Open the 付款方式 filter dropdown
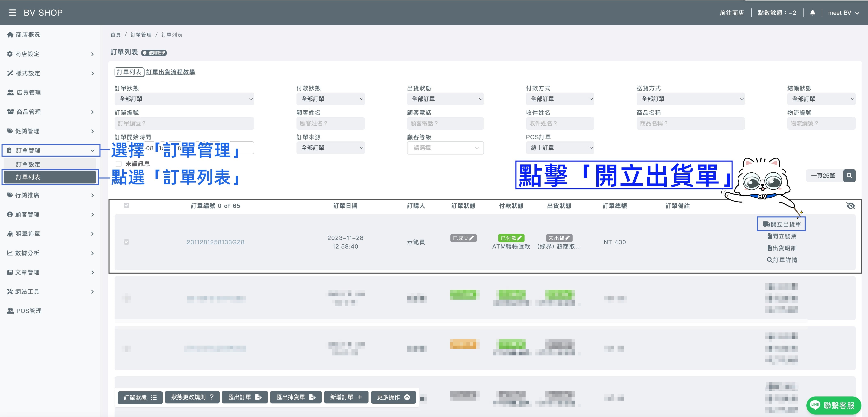This screenshot has height=417, width=868. tap(560, 99)
